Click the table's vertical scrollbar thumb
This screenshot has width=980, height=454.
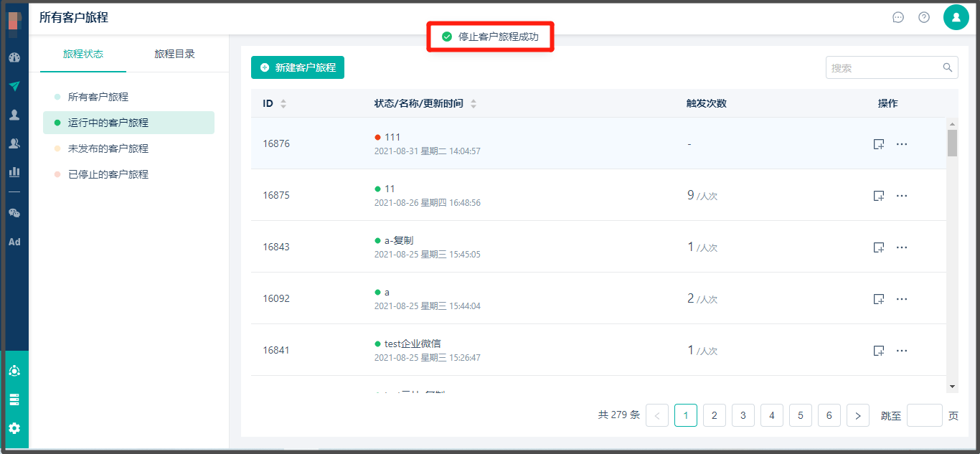[953, 142]
